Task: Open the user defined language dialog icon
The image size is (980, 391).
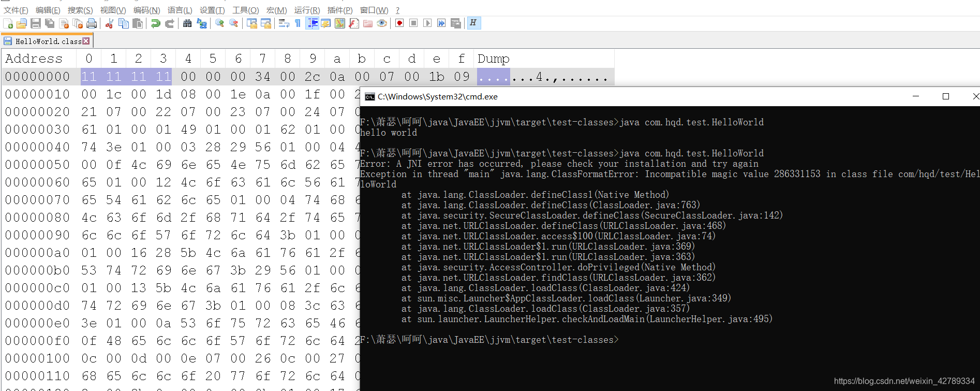Action: coord(326,23)
